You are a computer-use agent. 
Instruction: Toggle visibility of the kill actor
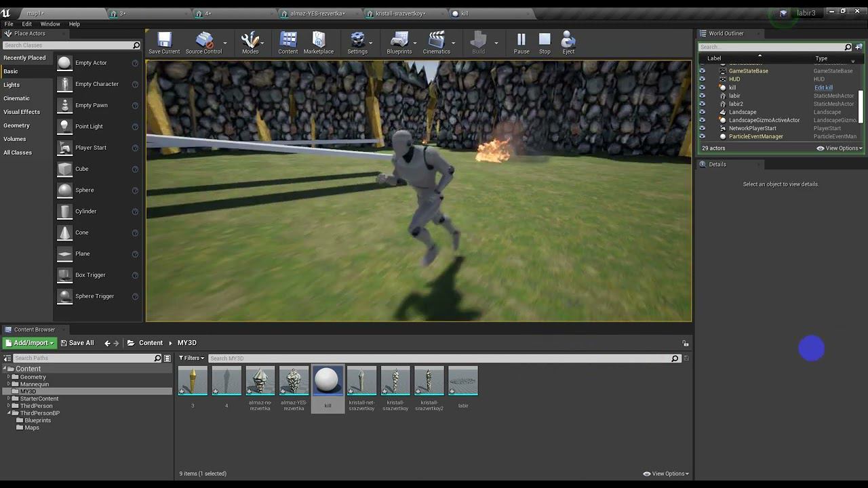click(702, 87)
